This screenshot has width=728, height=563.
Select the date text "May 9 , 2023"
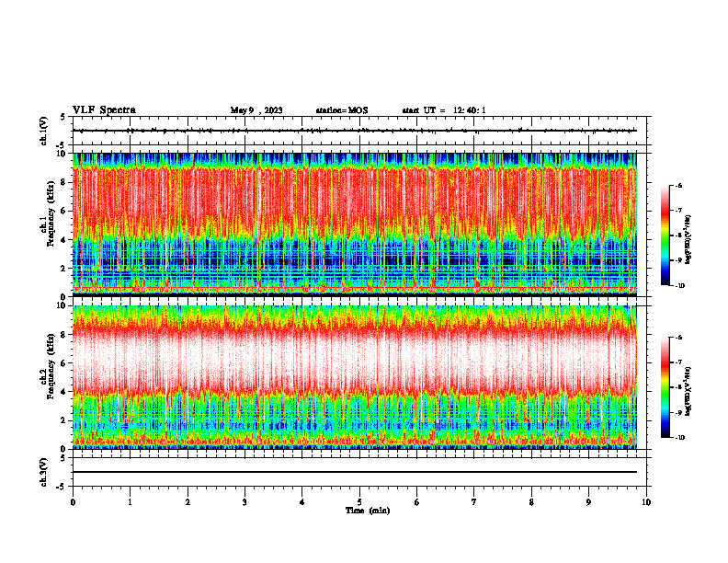(x=256, y=110)
